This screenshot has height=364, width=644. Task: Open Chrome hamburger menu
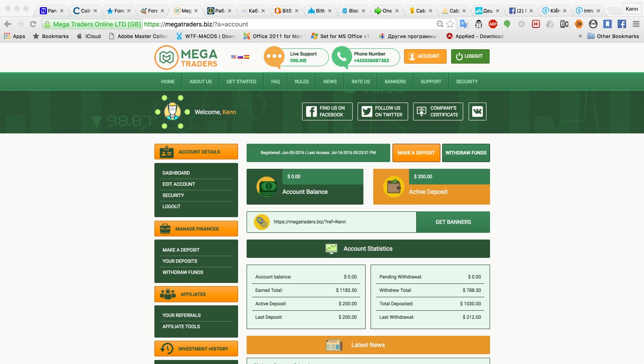[636, 24]
